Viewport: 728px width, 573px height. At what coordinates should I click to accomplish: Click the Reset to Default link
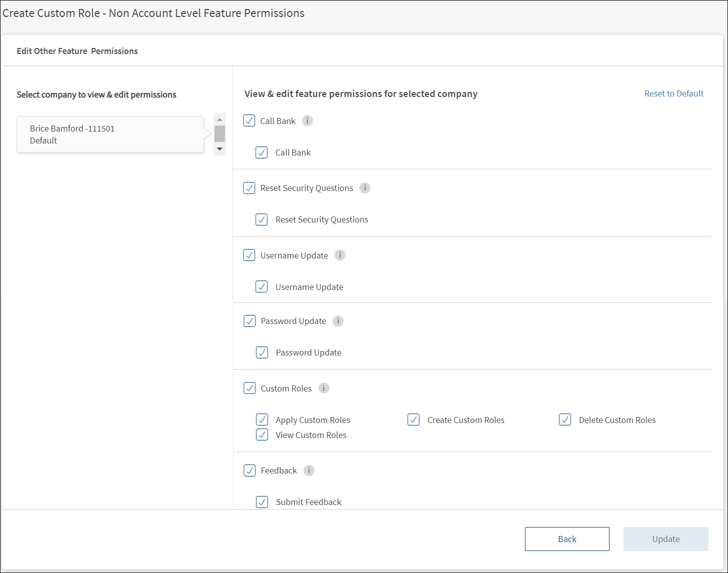tap(673, 93)
